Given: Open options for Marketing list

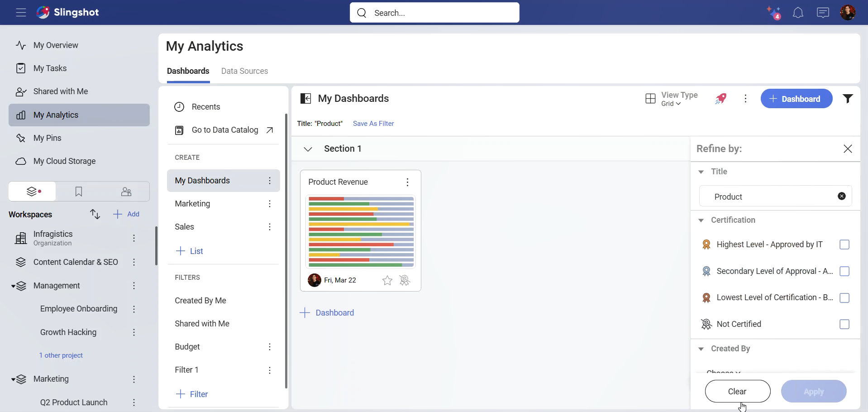Looking at the screenshot, I should (270, 204).
